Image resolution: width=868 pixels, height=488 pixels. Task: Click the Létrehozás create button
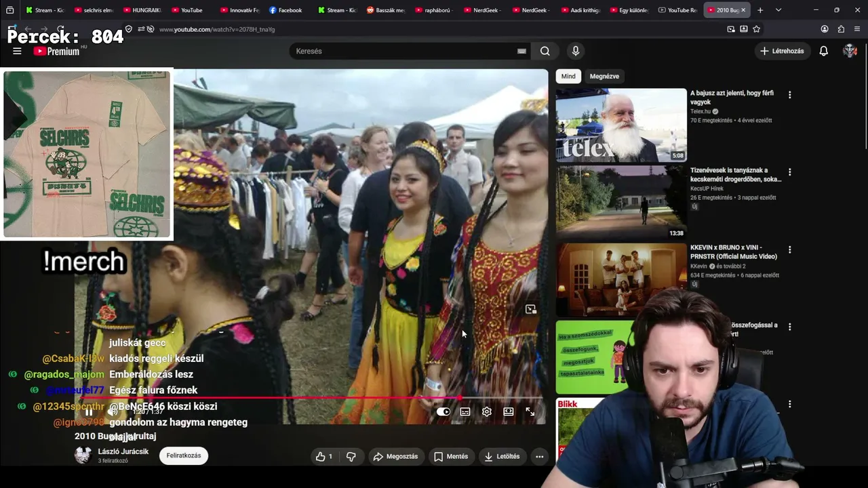tap(783, 51)
